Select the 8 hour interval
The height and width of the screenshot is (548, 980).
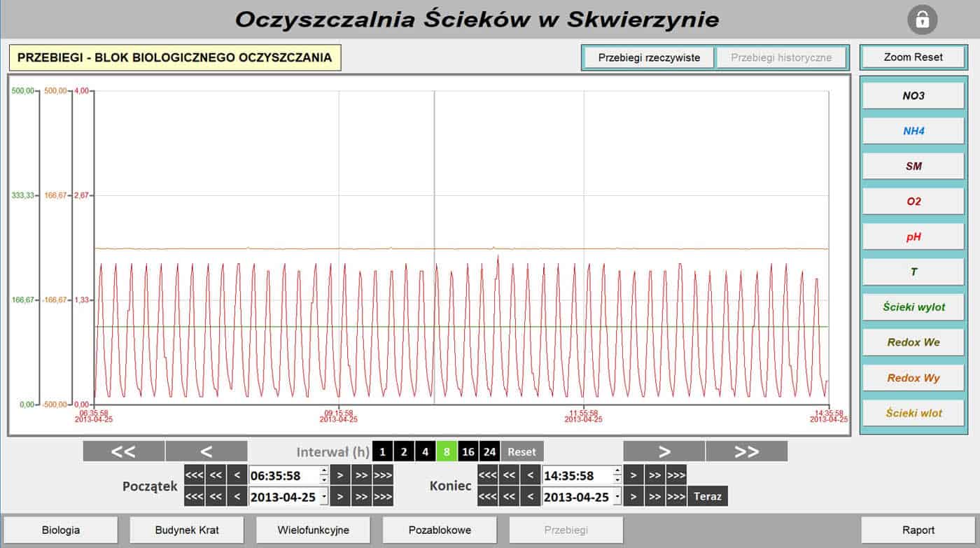447,452
